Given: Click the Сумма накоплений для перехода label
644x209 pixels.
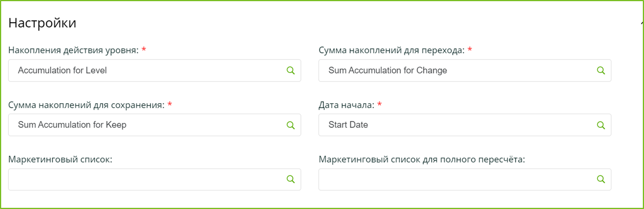Looking at the screenshot, I should 391,50.
